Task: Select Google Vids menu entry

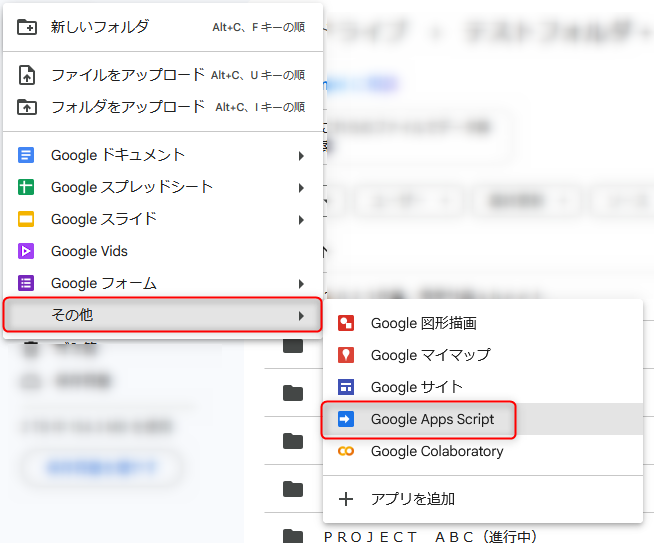Action: click(163, 251)
